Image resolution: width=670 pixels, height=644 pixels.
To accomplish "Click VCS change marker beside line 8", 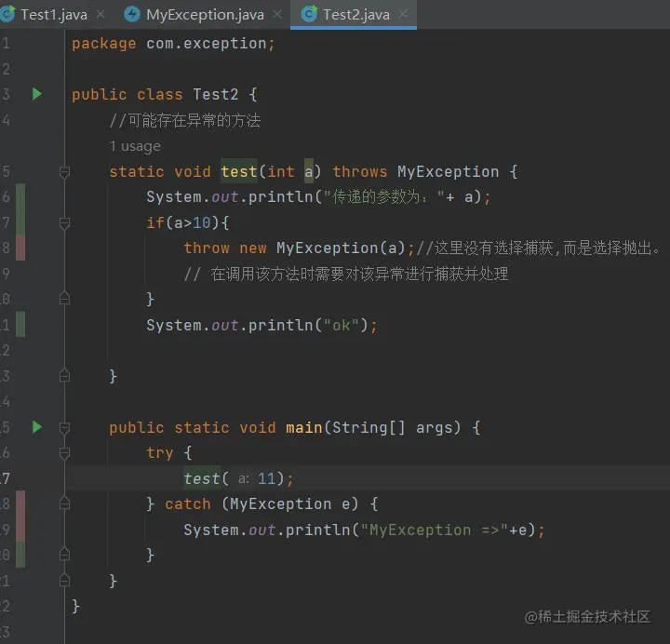I will pyautogui.click(x=20, y=248).
